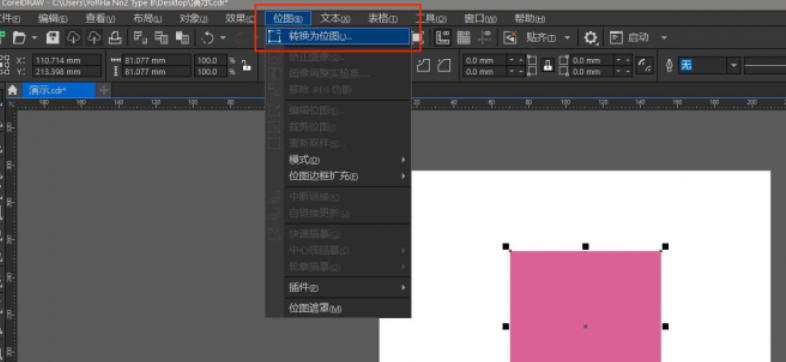Click the object origin reference grid icon
Screen dimensions: 786x362
(6, 66)
